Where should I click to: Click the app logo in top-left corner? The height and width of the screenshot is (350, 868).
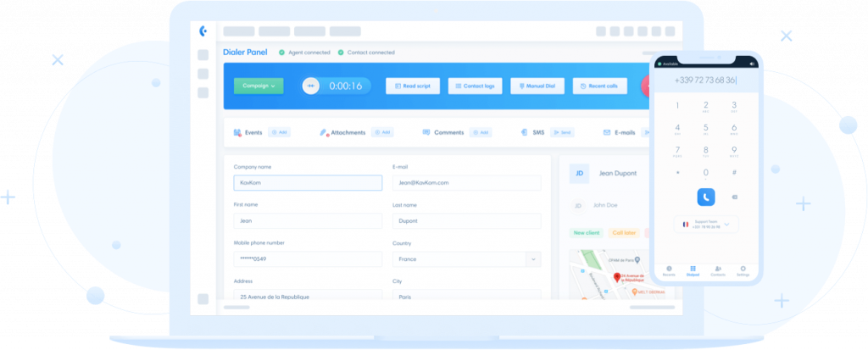click(203, 31)
